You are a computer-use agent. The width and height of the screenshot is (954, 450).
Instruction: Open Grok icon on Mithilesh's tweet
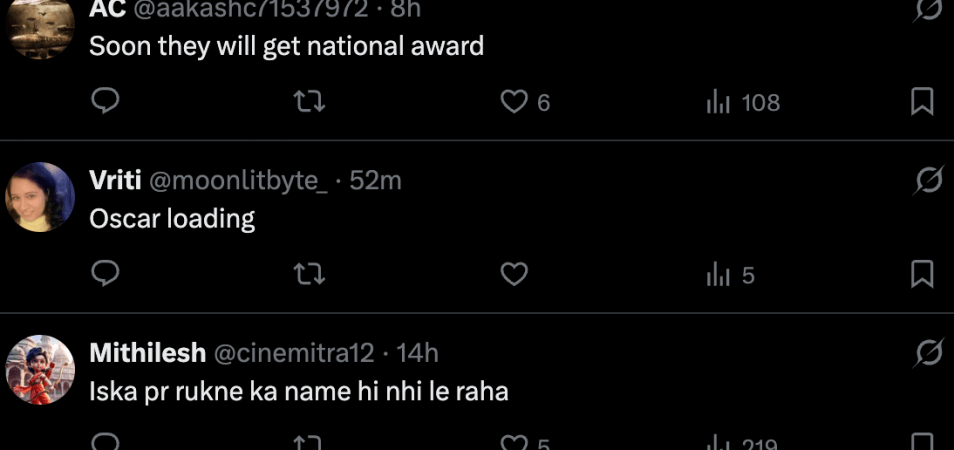[928, 353]
